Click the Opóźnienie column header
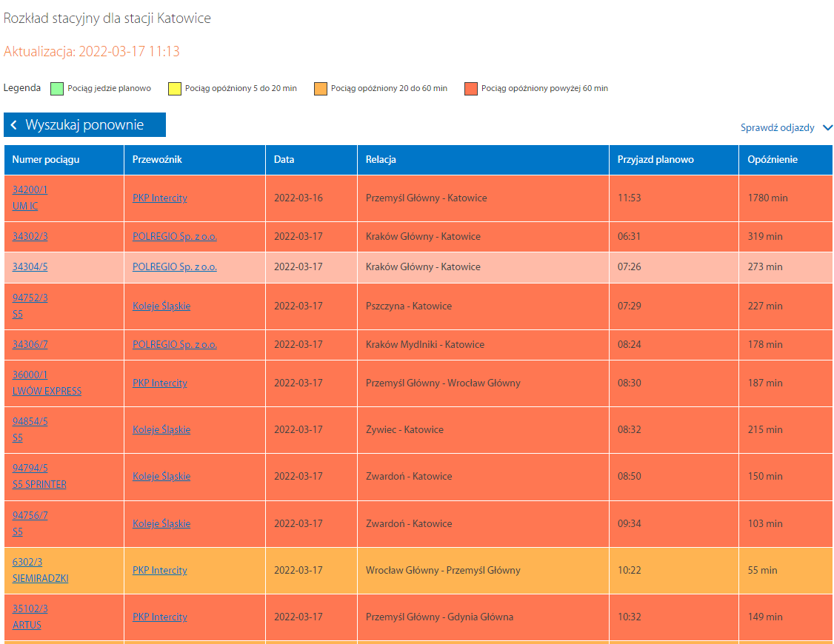 point(773,159)
